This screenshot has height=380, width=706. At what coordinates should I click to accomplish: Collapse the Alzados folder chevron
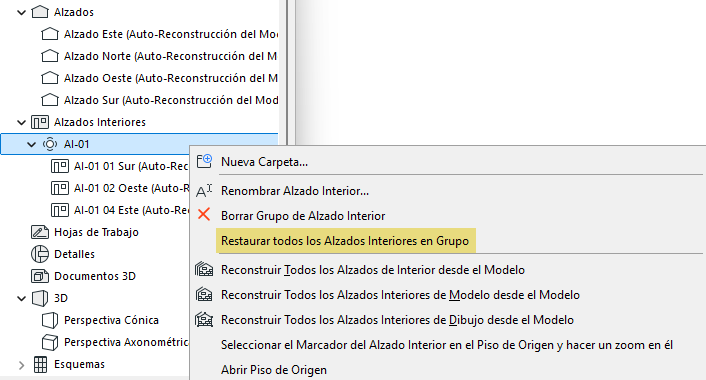[21, 12]
